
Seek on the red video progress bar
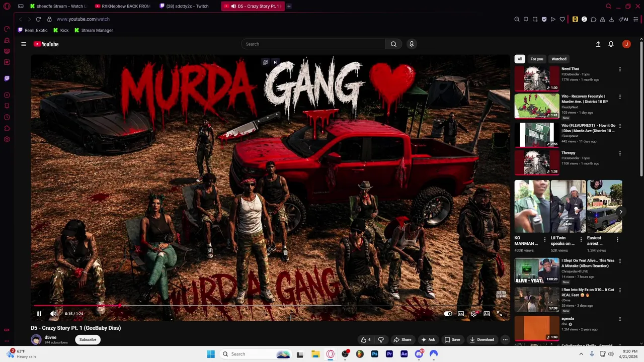coord(271,305)
